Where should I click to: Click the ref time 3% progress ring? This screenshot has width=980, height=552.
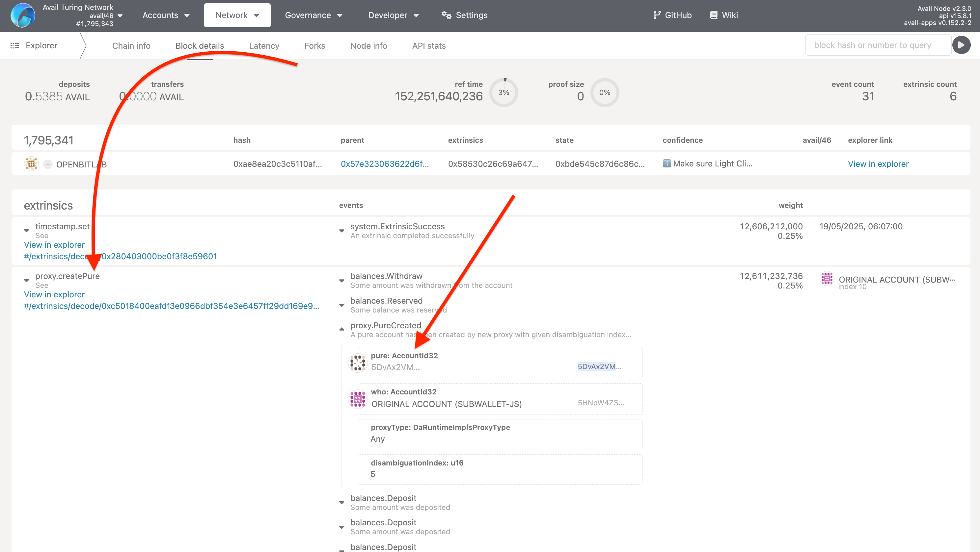pyautogui.click(x=504, y=92)
